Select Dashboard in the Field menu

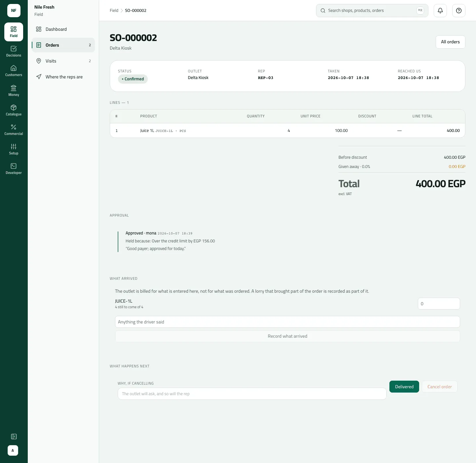63,29
